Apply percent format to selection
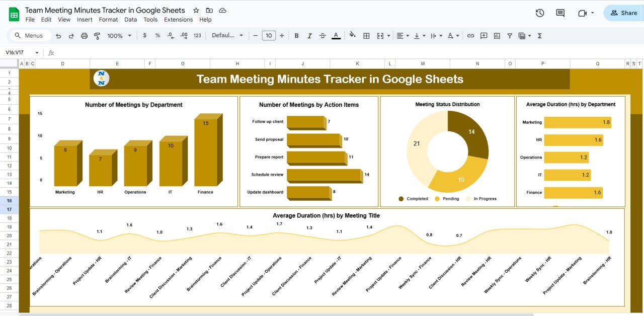Viewport: 644px width, 316px height. (x=157, y=35)
